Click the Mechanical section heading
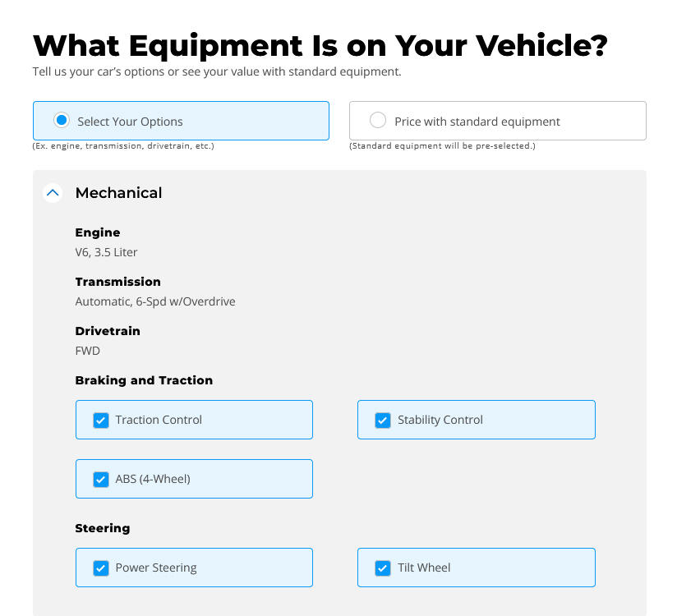Screen dimensions: 677x616 tap(119, 193)
